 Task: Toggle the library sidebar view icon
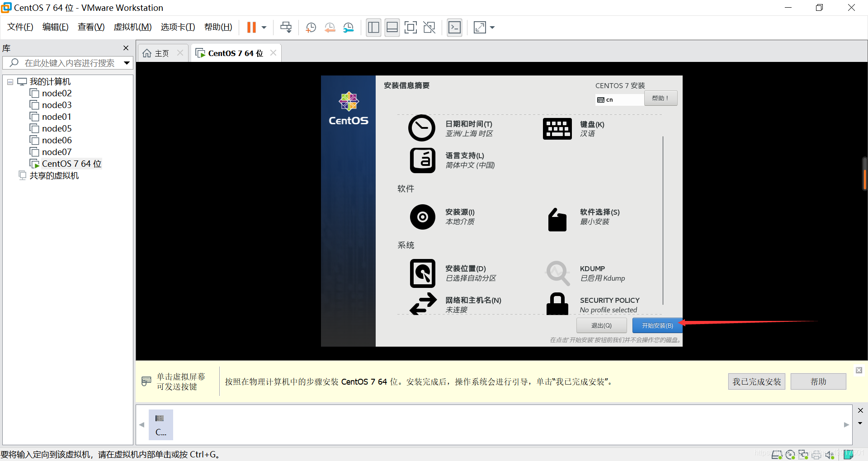[x=373, y=28]
